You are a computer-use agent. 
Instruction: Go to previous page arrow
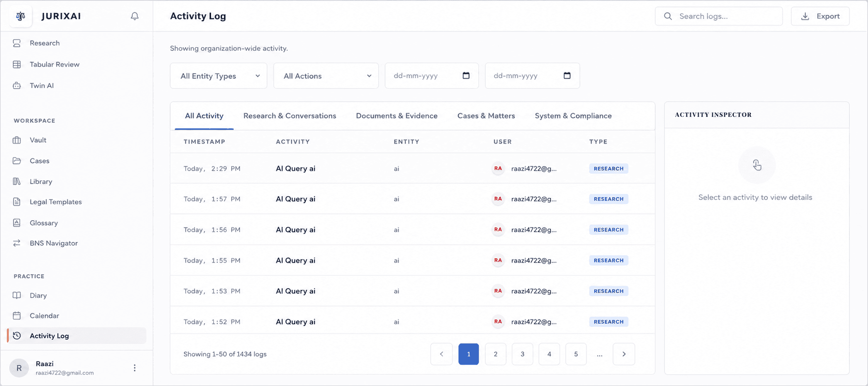click(441, 354)
